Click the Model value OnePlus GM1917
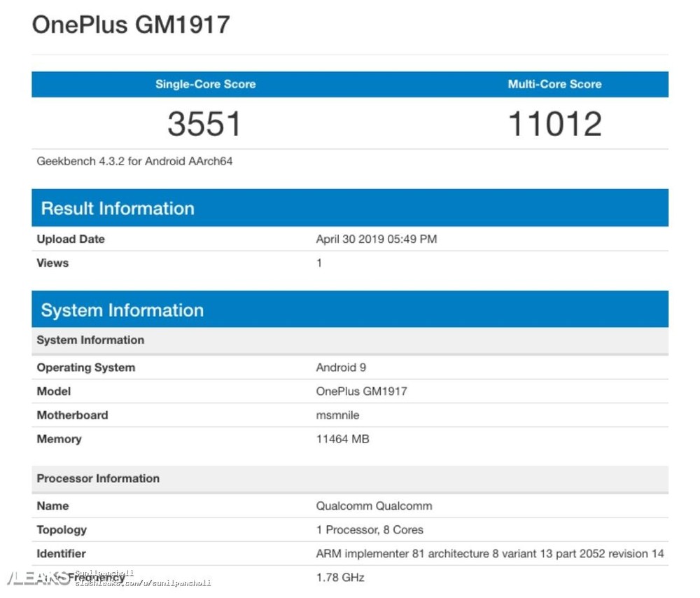The image size is (700, 598). pyautogui.click(x=361, y=391)
